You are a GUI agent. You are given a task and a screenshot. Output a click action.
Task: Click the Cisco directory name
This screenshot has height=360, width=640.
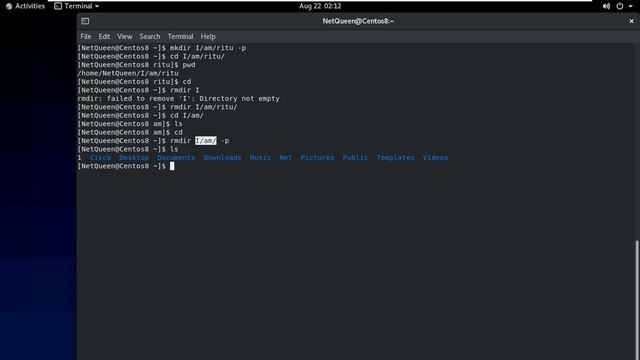(x=100, y=158)
